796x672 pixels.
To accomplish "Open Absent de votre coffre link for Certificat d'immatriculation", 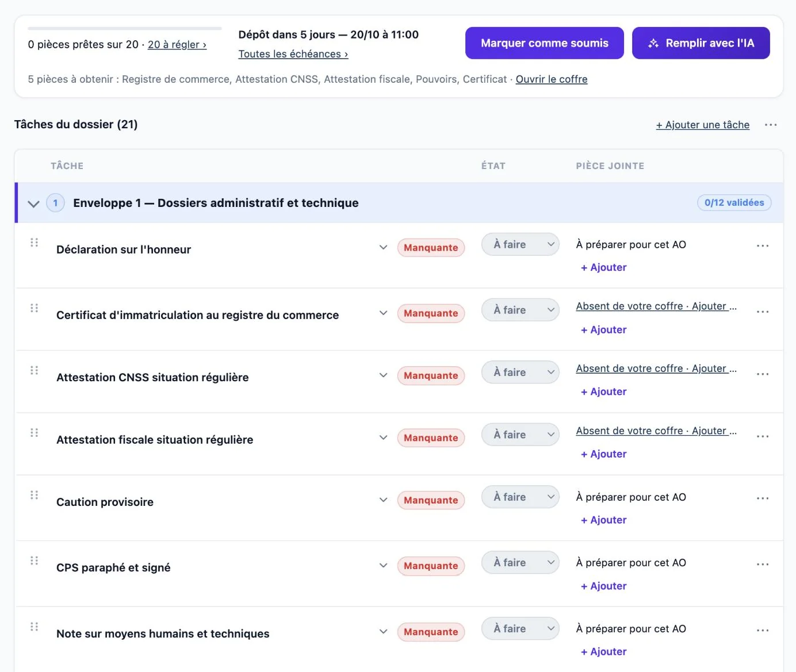I will pos(656,306).
